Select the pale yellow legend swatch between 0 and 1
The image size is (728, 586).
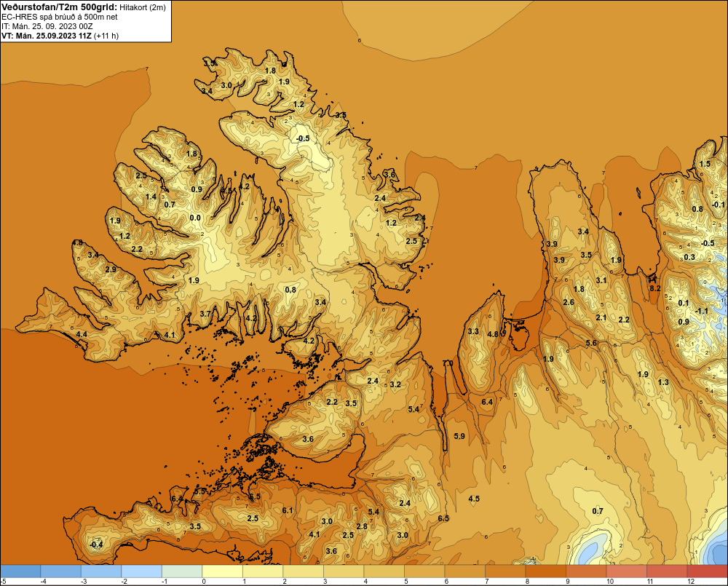222,571
